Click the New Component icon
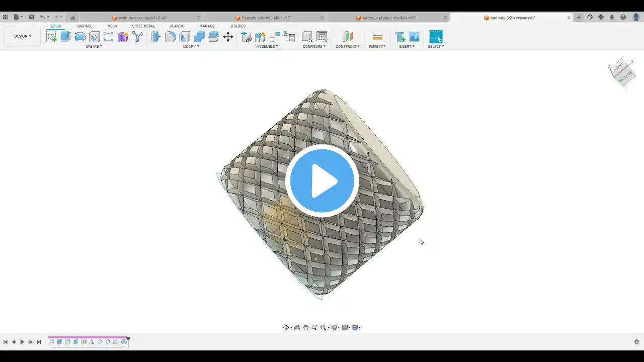Image resolution: width=644 pixels, height=362 pixels. [x=260, y=37]
